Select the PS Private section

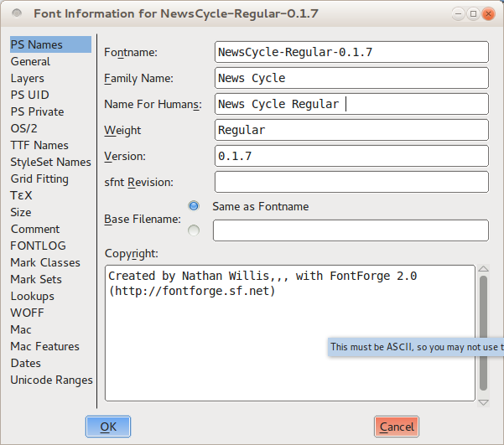point(37,111)
